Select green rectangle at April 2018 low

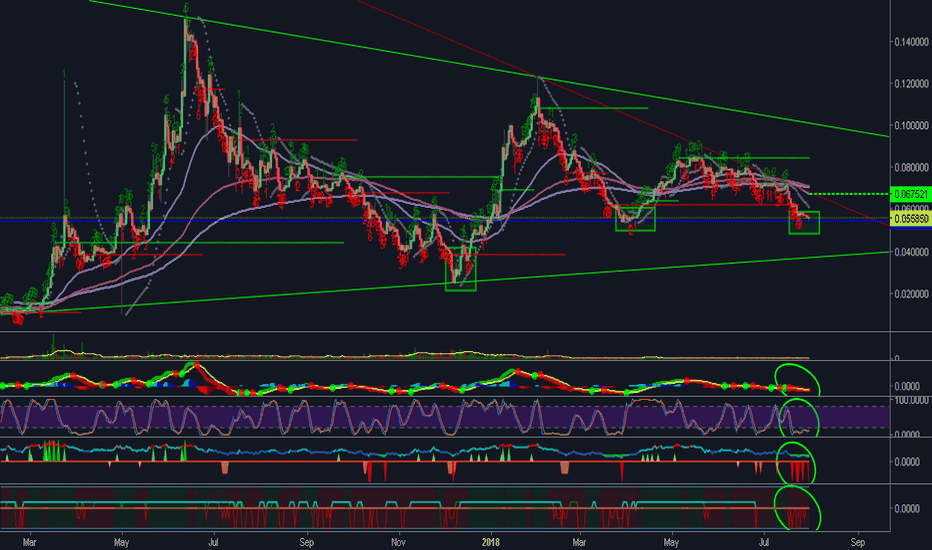(x=635, y=218)
